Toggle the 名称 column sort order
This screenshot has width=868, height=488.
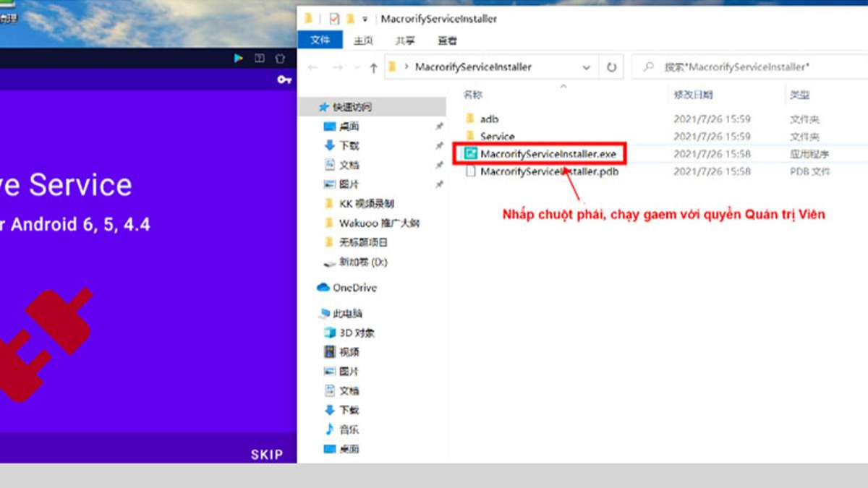(x=475, y=95)
